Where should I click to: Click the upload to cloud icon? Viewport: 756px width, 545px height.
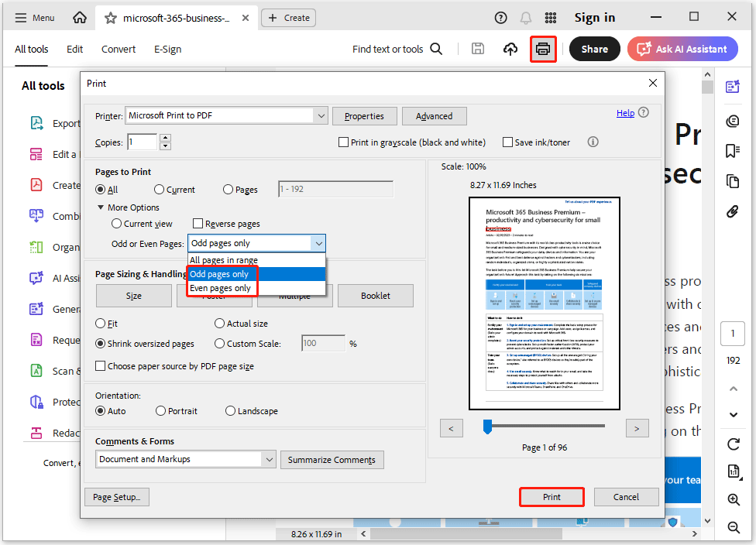[x=510, y=49]
